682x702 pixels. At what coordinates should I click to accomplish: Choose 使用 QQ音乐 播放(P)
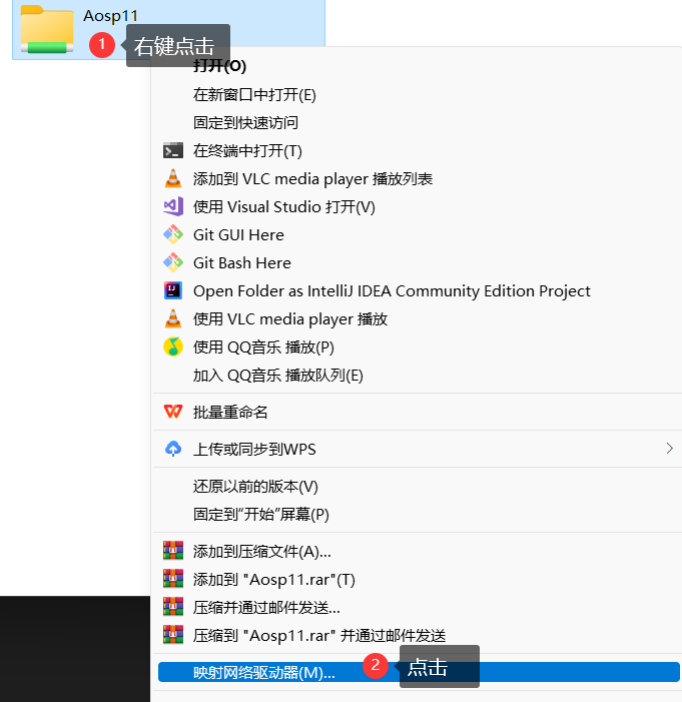[263, 347]
